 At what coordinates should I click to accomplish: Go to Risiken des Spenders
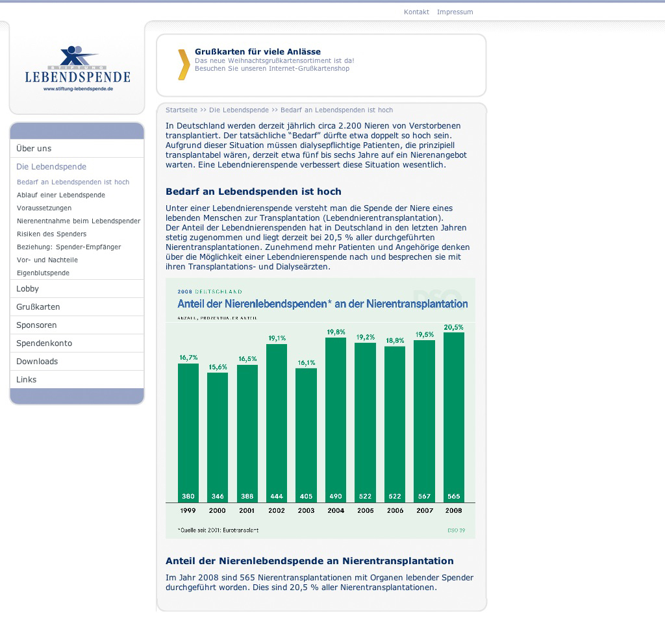click(x=51, y=234)
